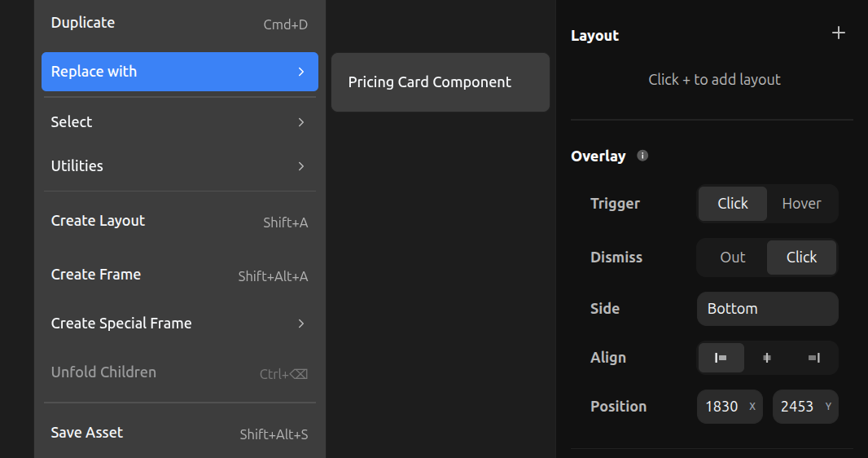This screenshot has width=868, height=458.
Task: Open the Side dropdown showing Bottom
Action: (x=767, y=309)
